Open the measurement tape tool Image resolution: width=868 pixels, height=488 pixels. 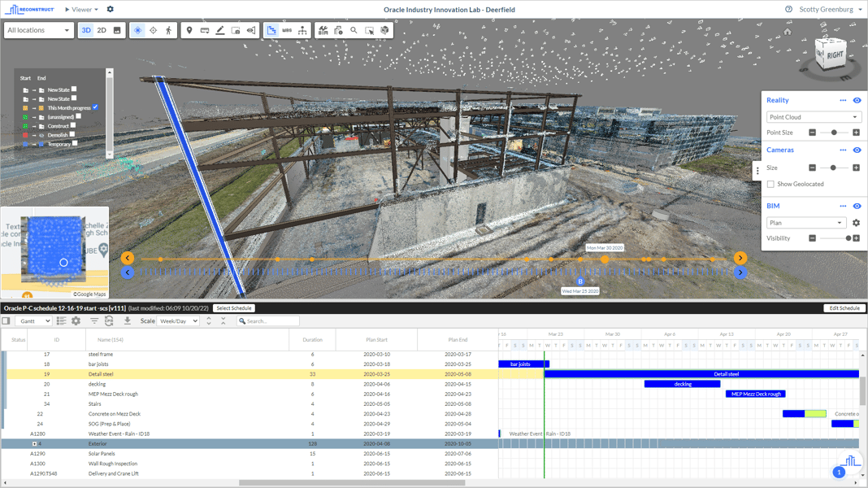click(205, 30)
